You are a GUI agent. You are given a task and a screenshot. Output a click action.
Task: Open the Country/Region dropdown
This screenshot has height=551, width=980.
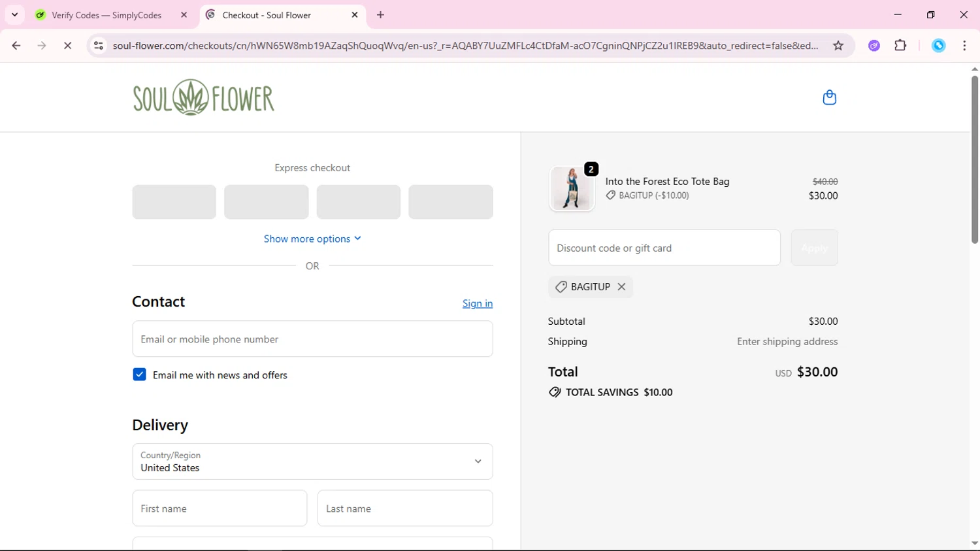[x=312, y=461]
